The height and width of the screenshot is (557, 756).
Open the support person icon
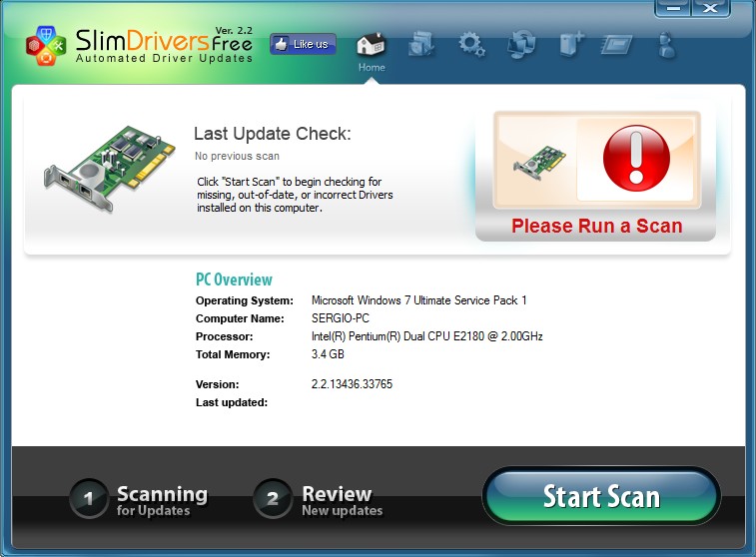pyautogui.click(x=666, y=45)
